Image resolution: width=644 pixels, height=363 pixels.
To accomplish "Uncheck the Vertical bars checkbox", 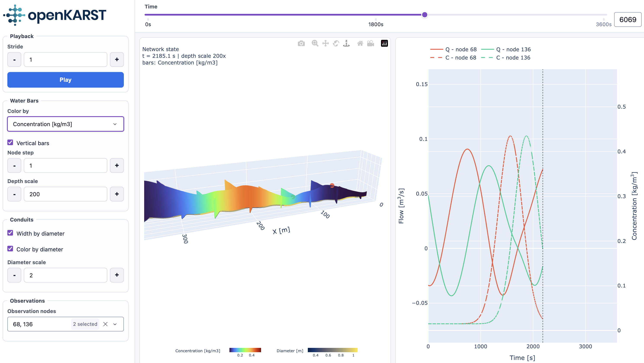I will (x=10, y=142).
